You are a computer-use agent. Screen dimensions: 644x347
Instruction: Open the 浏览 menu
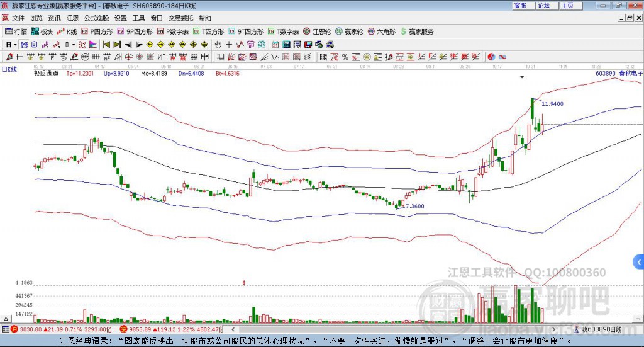[x=36, y=18]
